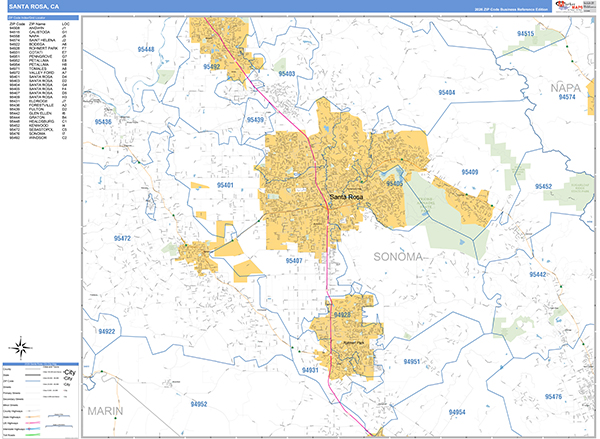Click the 95409 ZIP label on the map
Viewport: 600px width, 439px height.
(470, 172)
